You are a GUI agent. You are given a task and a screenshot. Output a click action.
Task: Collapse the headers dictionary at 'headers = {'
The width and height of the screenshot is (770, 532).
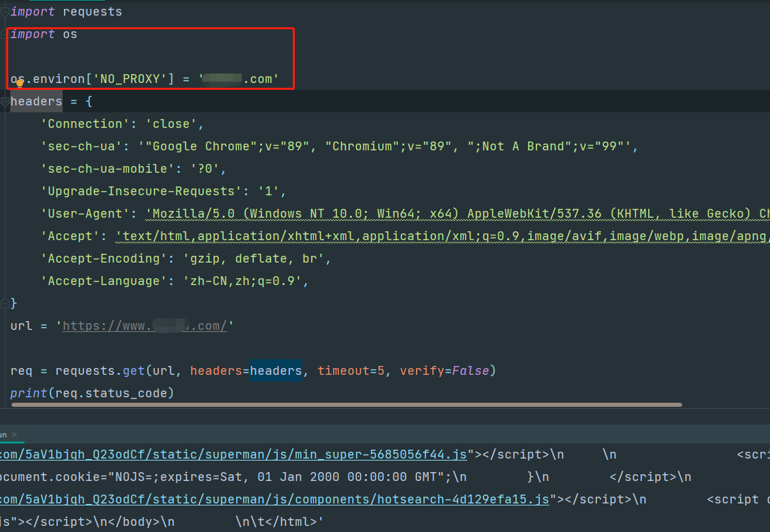pyautogui.click(x=5, y=101)
